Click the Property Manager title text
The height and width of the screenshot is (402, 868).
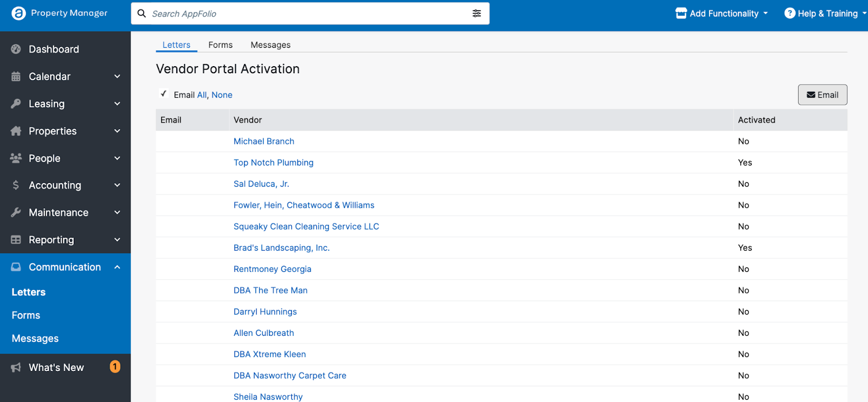(69, 13)
